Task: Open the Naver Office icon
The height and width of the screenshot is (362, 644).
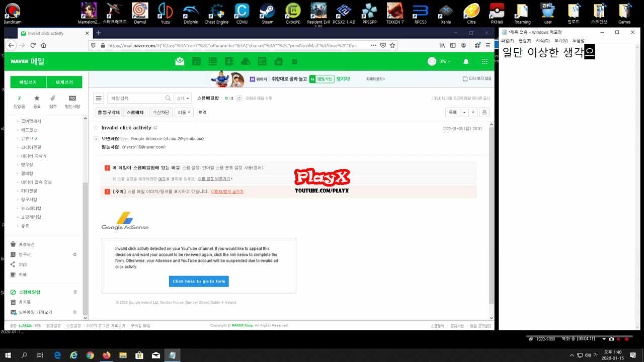Action: (262, 61)
